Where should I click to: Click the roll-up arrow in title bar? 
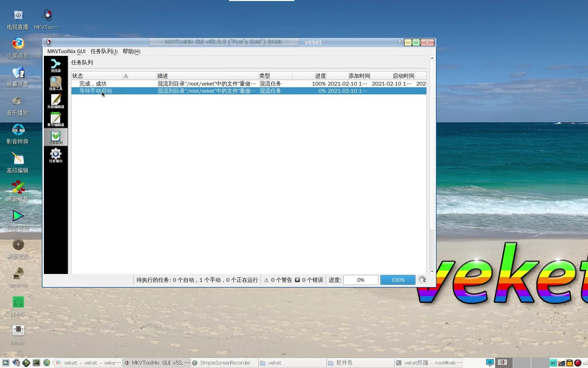[400, 42]
